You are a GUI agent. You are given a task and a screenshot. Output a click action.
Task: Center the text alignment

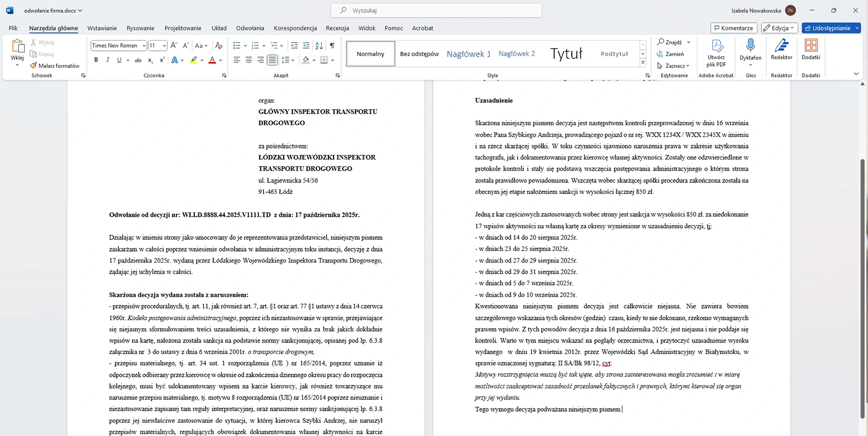click(x=248, y=60)
